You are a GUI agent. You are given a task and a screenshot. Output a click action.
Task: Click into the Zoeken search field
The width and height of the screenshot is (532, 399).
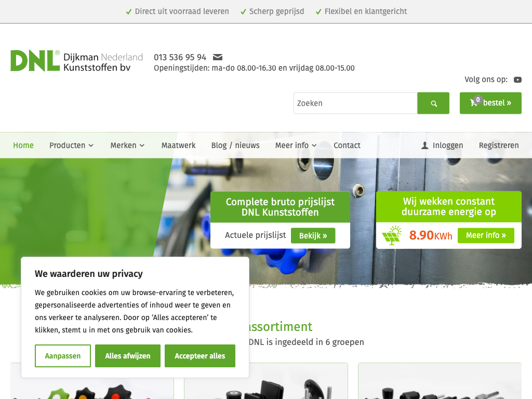click(x=355, y=103)
